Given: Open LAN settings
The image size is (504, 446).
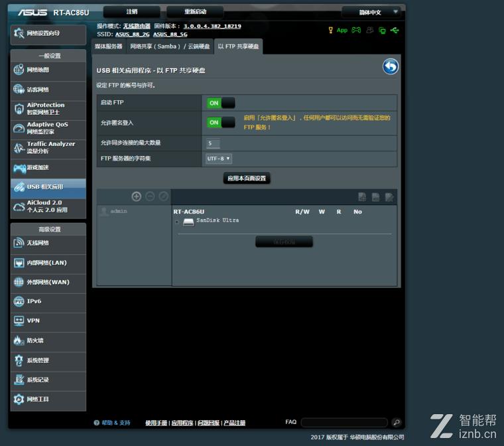Looking at the screenshot, I should pos(48,263).
